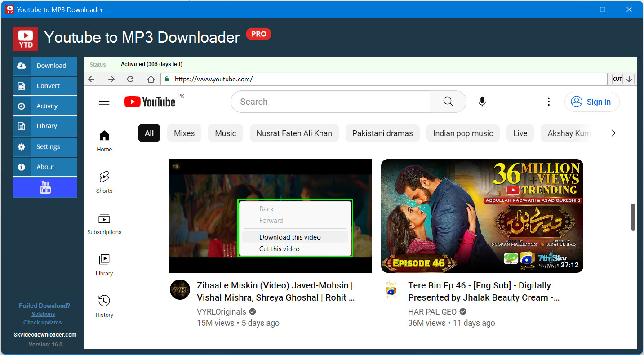Screen dimensions: 644x355
Task: Select the Music category chip
Action: tap(226, 133)
